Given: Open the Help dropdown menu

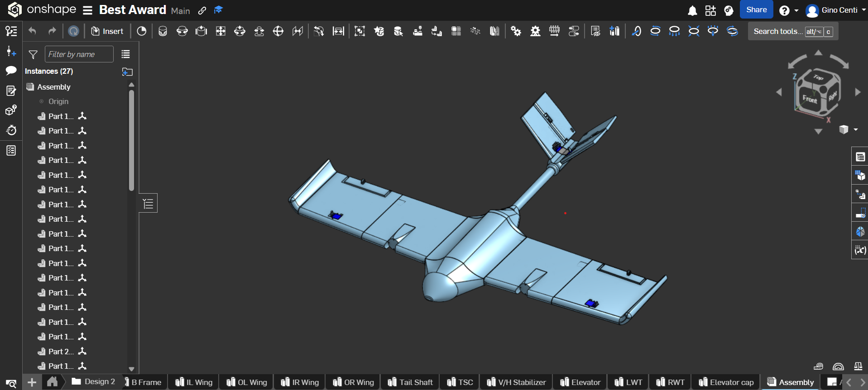Looking at the screenshot, I should (x=788, y=10).
